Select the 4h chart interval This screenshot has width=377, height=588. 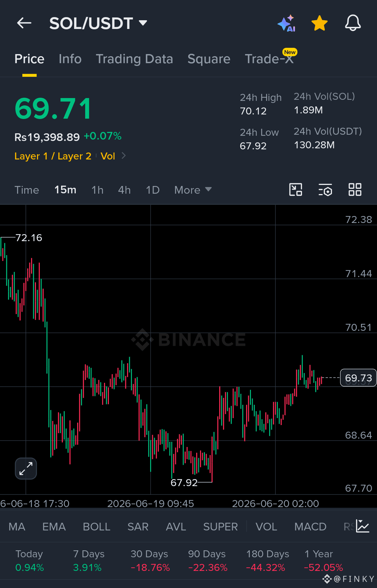pyautogui.click(x=124, y=190)
